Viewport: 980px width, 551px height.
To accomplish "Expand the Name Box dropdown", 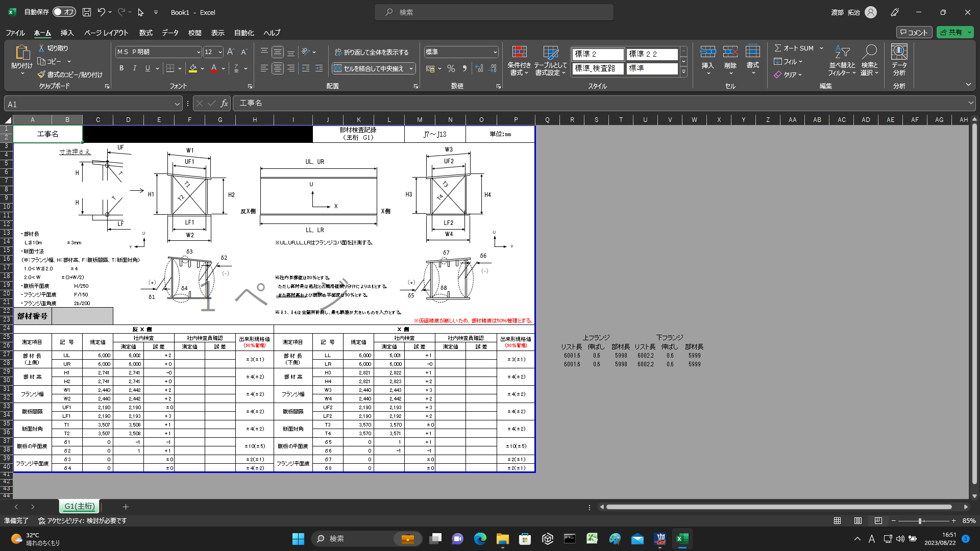I will click(x=177, y=104).
